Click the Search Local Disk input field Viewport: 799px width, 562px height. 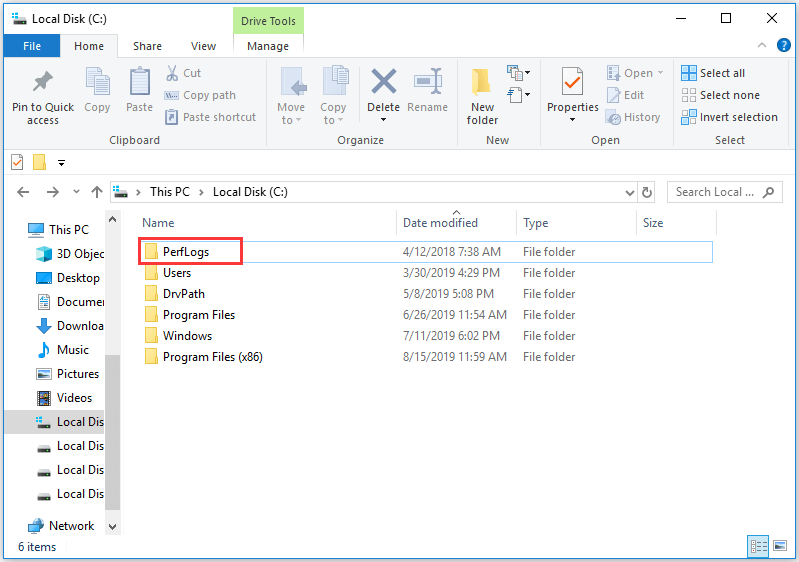714,192
